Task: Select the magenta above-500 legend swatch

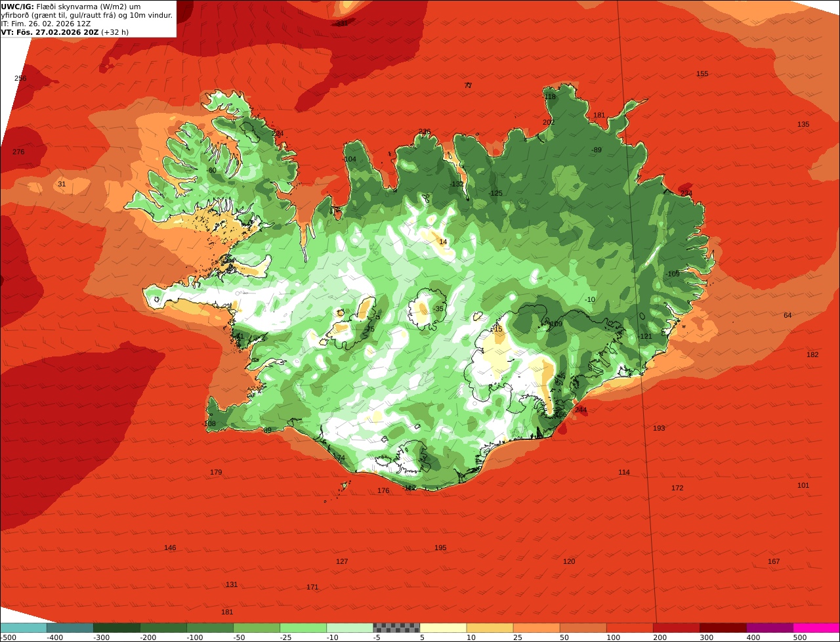Action: tap(816, 628)
